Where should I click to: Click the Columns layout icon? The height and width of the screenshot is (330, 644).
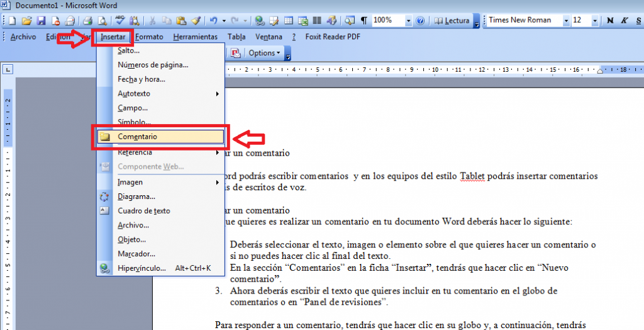317,20
